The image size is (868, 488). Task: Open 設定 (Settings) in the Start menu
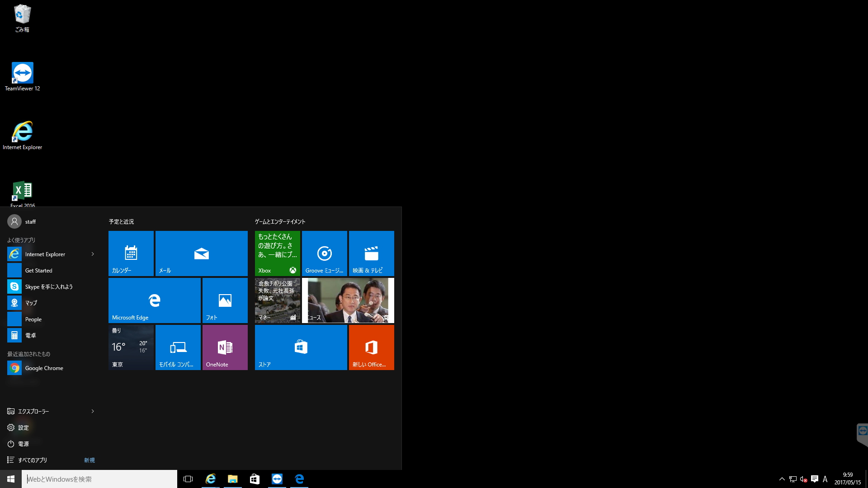(x=51, y=427)
